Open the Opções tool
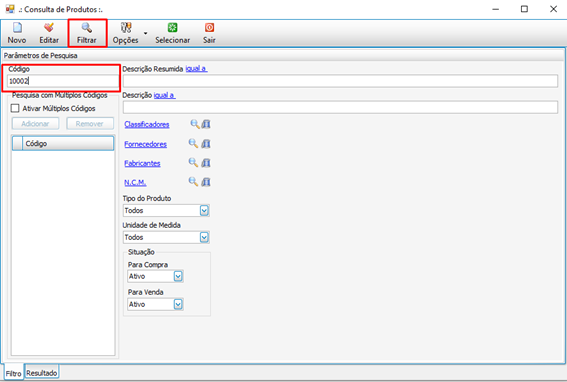The width and height of the screenshot is (567, 382). (125, 33)
